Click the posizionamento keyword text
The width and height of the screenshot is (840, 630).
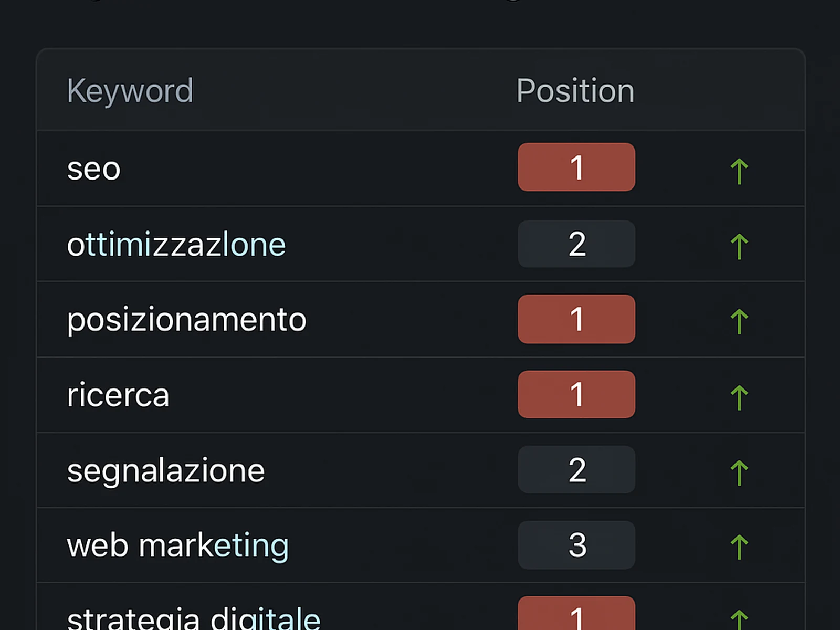(186, 319)
